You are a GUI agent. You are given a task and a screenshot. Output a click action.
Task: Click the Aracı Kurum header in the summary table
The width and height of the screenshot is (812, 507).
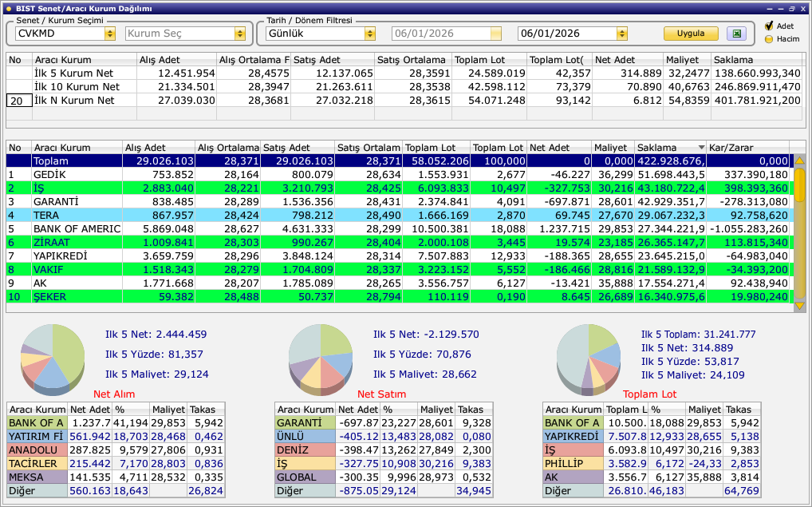(85, 60)
